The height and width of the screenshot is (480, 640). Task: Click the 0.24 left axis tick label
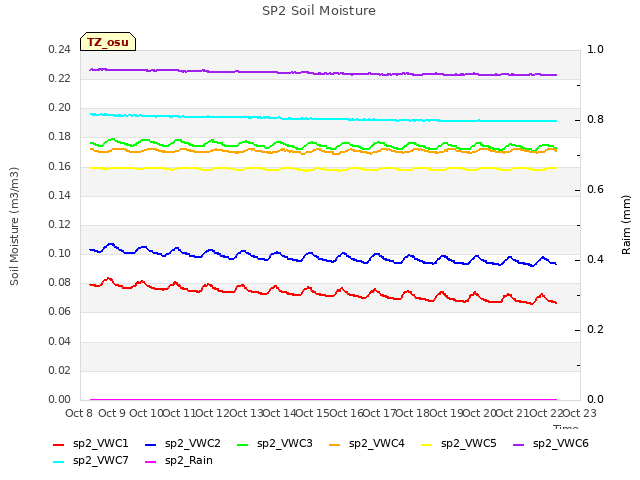pyautogui.click(x=60, y=50)
